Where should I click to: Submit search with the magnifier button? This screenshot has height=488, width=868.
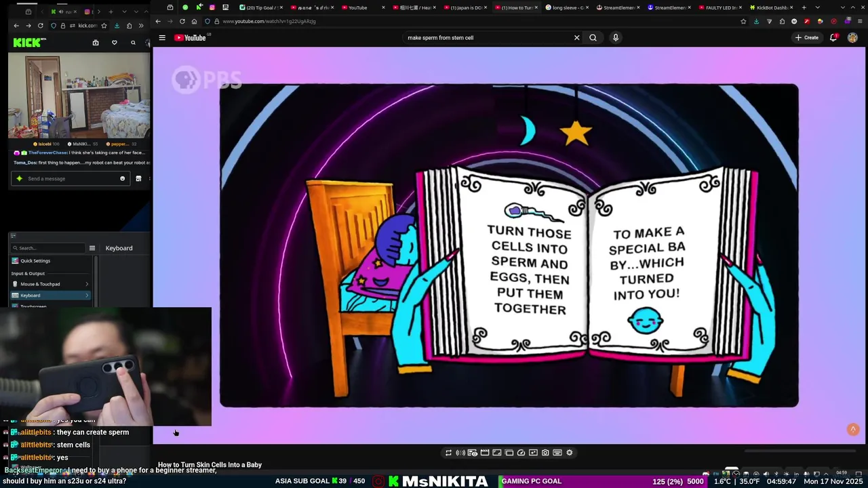tap(593, 38)
